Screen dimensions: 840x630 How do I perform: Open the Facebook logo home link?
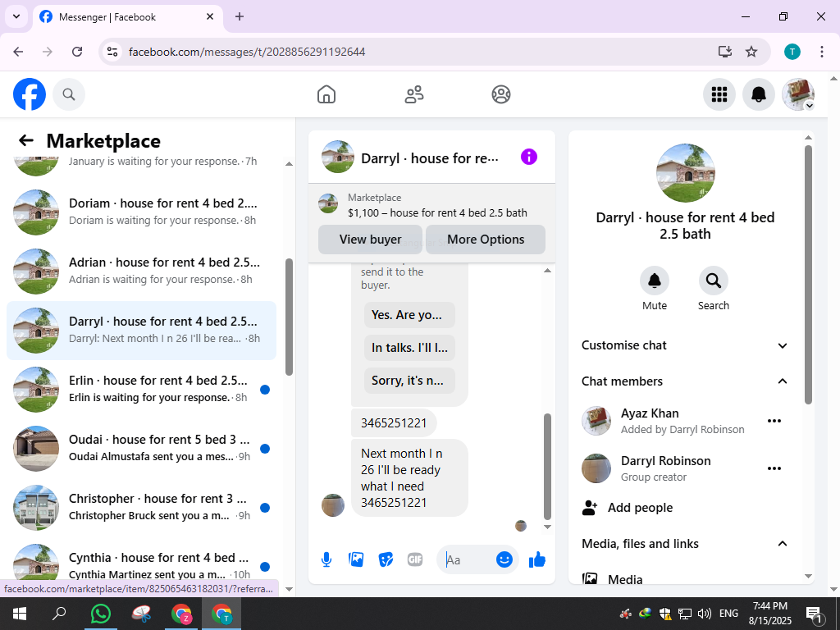(x=30, y=94)
